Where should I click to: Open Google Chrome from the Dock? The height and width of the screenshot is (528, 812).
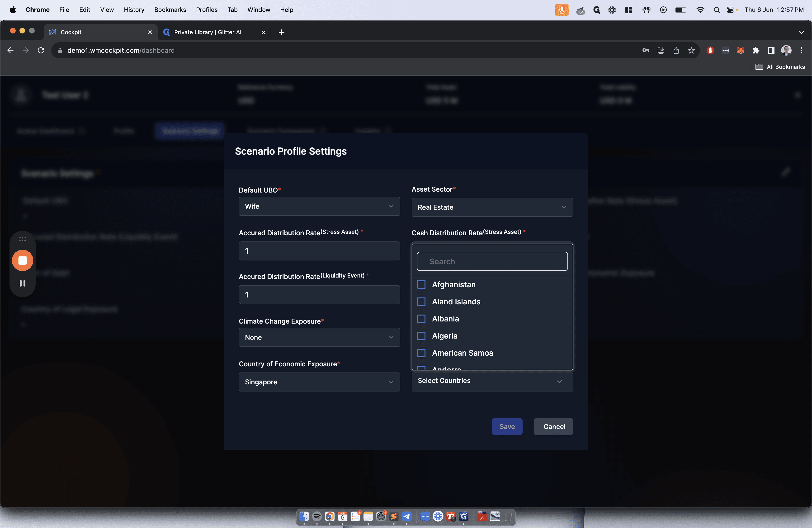pyautogui.click(x=330, y=516)
